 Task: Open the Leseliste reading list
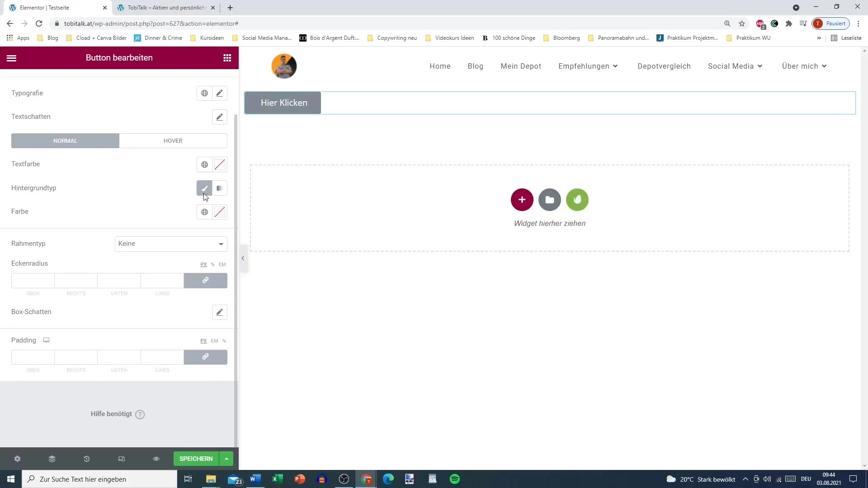pos(847,38)
